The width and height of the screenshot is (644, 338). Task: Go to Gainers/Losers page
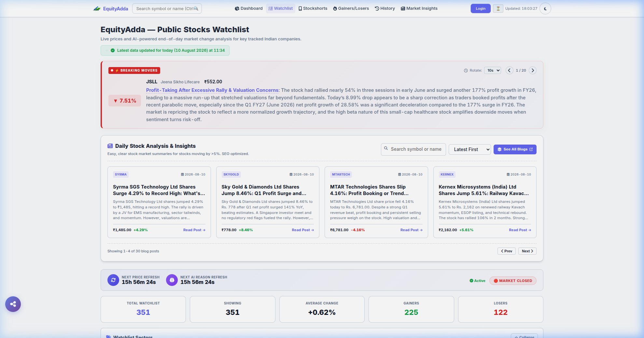[x=351, y=8]
